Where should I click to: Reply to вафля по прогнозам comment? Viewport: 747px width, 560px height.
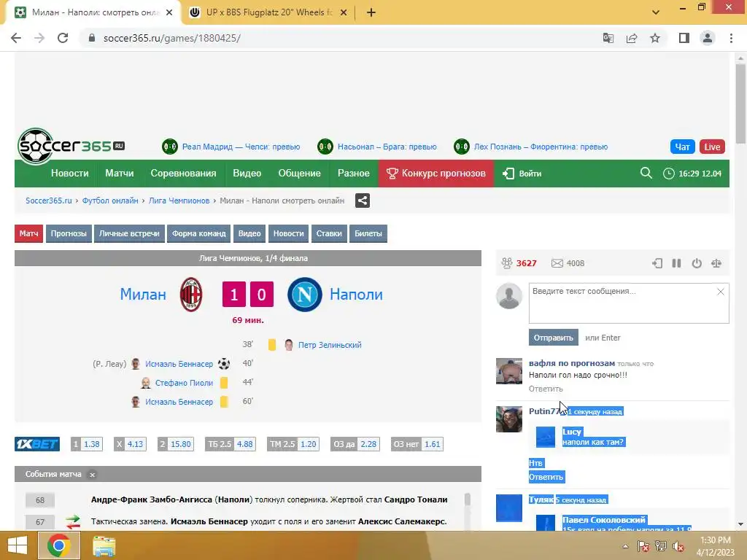[546, 389]
